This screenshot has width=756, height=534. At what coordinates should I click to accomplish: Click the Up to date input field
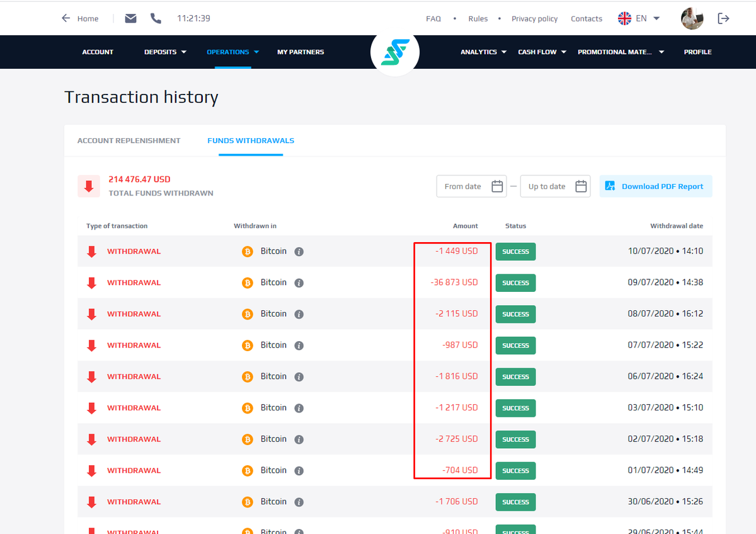(x=555, y=186)
